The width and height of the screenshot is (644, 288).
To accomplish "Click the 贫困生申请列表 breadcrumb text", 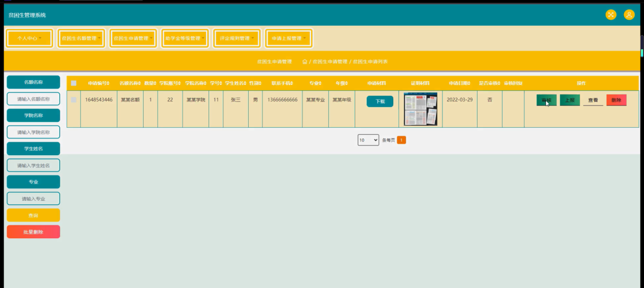I will [370, 61].
